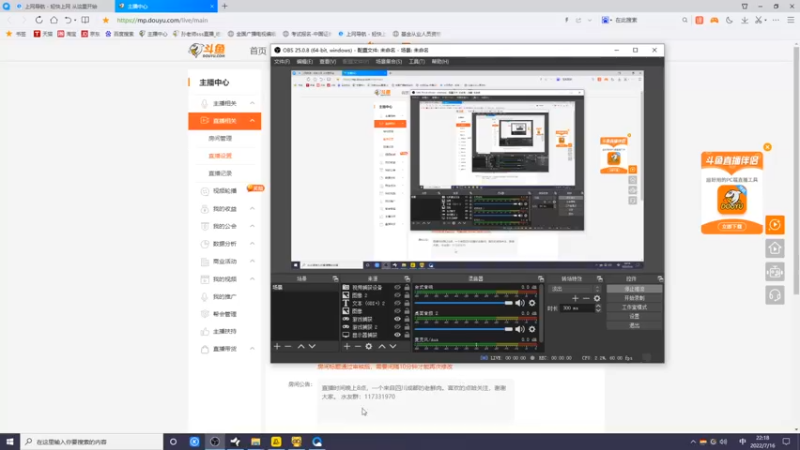Image resolution: width=800 pixels, height=450 pixels.
Task: Reload the browser page
Action: coord(39,20)
